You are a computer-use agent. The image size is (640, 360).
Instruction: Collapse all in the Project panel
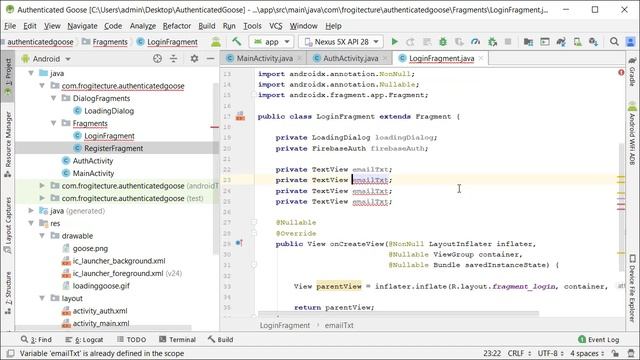coord(173,59)
